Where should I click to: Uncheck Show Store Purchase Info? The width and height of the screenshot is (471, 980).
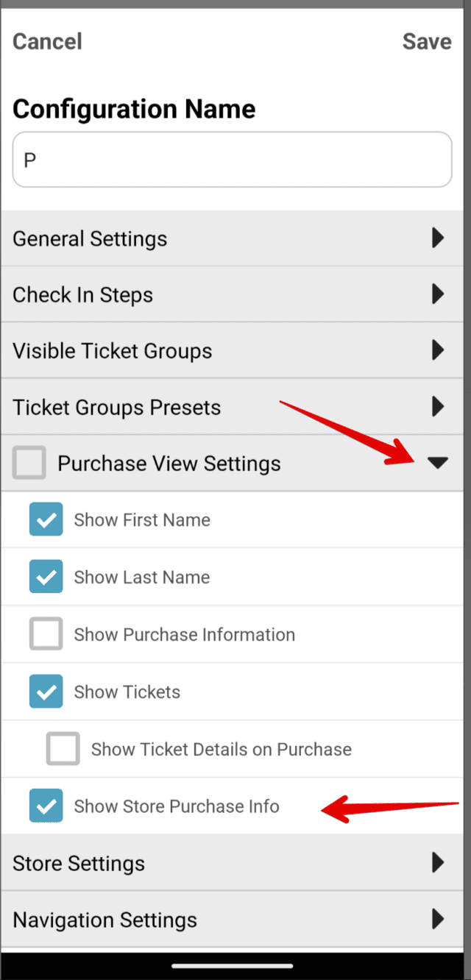point(46,806)
